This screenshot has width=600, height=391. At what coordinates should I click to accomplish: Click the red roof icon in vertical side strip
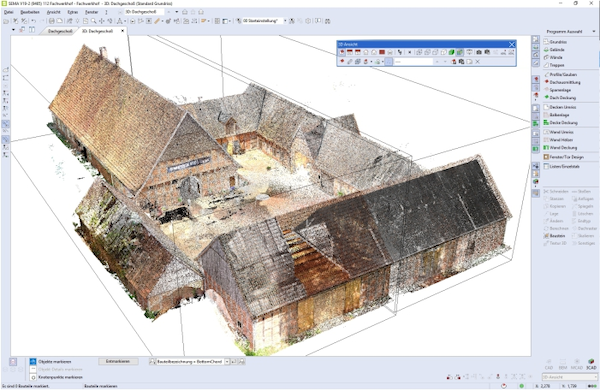536,79
